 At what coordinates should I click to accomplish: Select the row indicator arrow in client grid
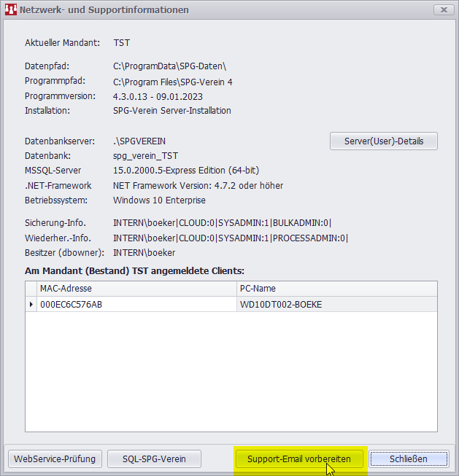31,304
